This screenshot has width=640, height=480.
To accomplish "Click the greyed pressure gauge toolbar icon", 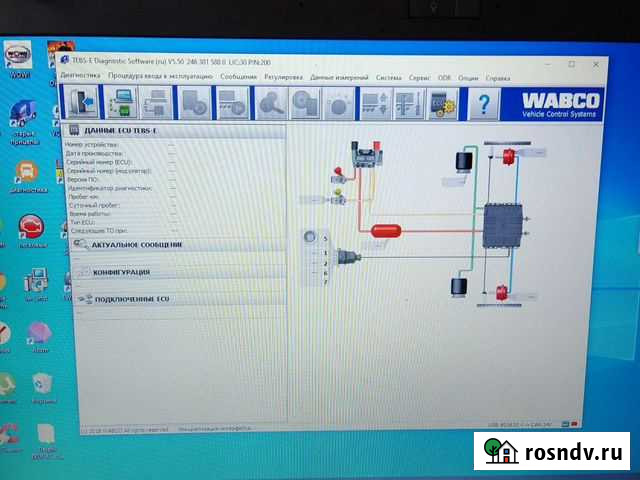I will 339,103.
